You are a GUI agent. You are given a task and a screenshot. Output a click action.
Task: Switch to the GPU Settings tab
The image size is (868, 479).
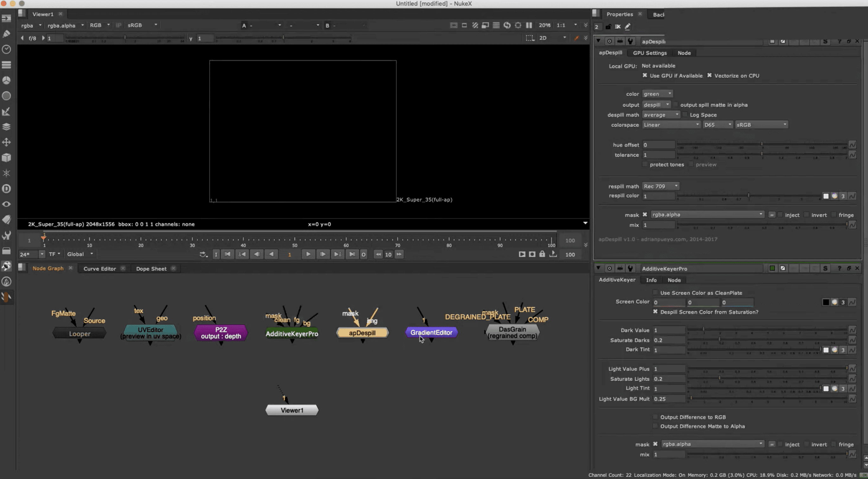649,53
